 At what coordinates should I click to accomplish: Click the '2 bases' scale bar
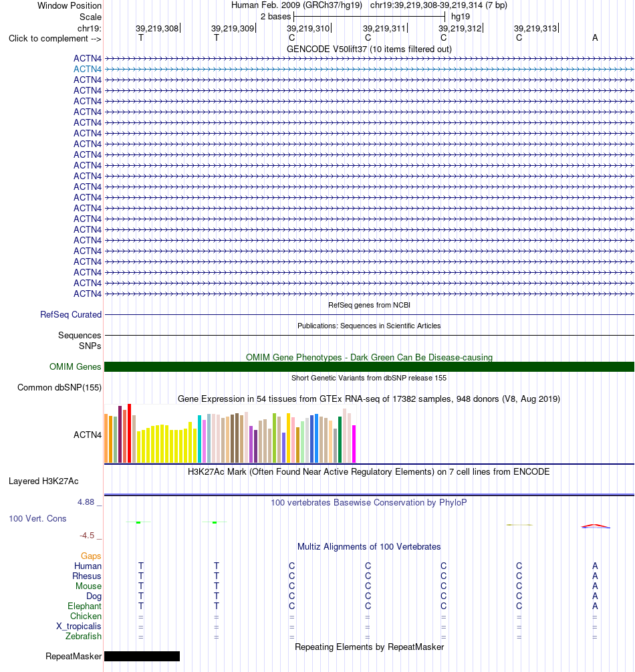click(370, 16)
